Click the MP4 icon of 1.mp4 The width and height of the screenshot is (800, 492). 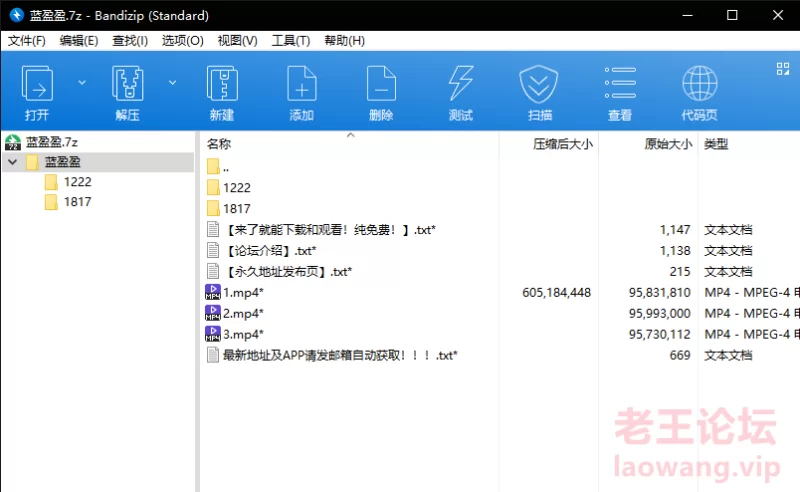213,292
